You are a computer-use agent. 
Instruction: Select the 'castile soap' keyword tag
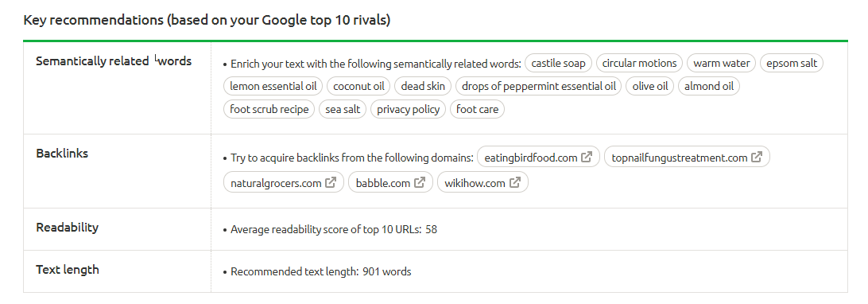click(558, 63)
